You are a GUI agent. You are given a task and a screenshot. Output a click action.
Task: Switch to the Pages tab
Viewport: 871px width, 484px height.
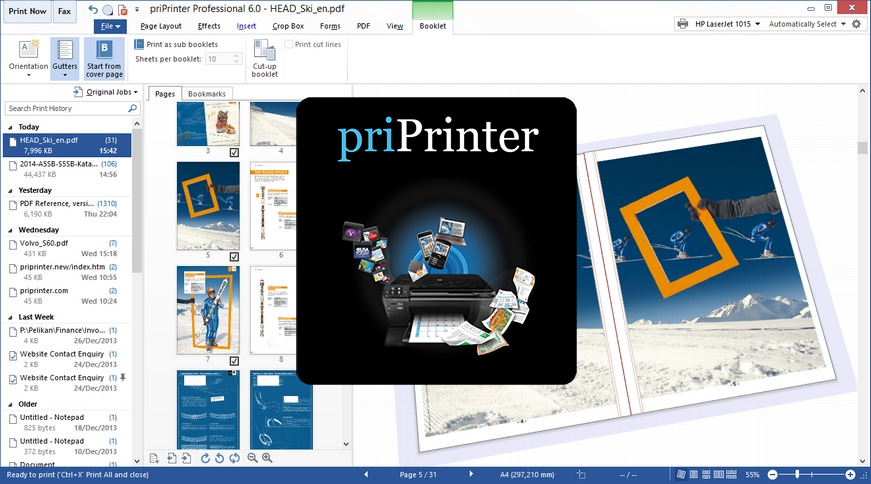(x=164, y=94)
